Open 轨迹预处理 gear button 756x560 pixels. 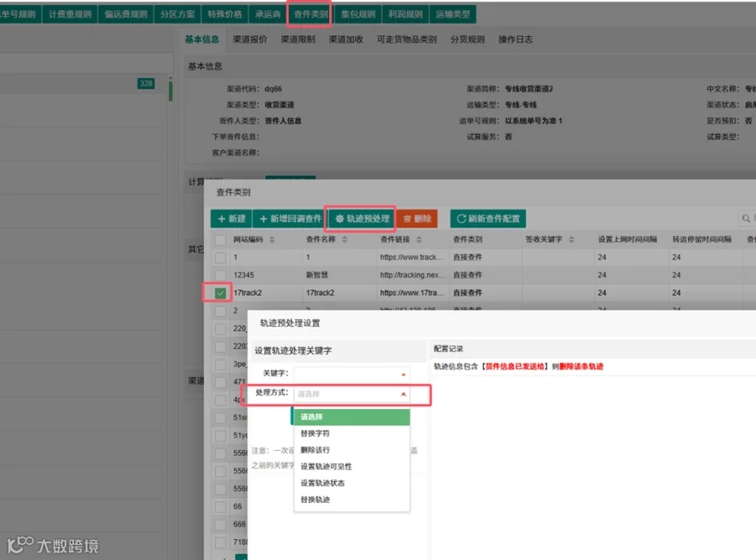click(361, 219)
